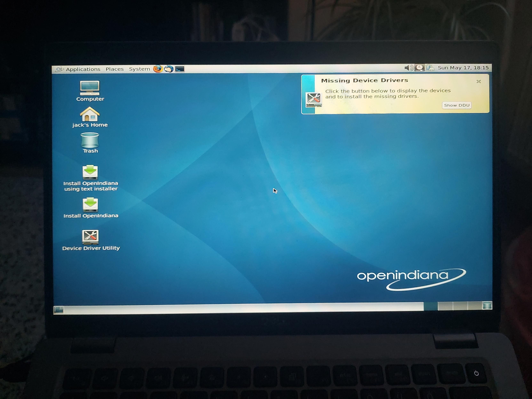Toggle Show Desktop button in bottom panel
Image resolution: width=532 pixels, height=399 pixels.
coord(59,310)
